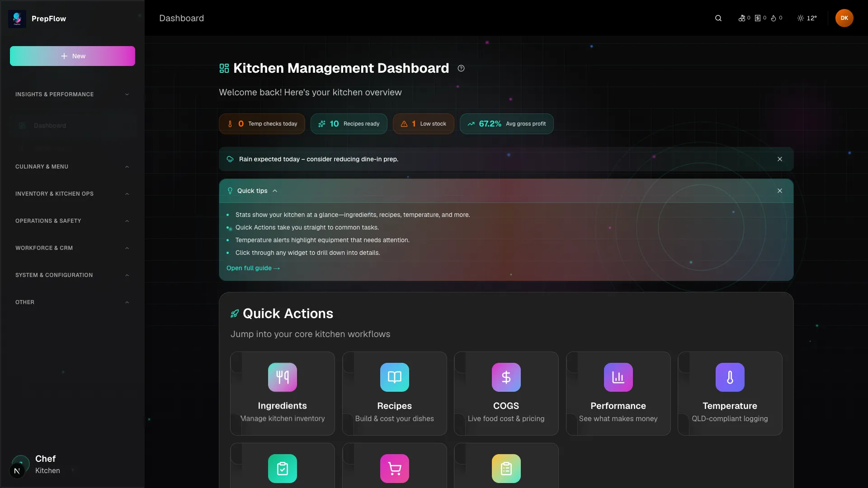Click the Temperature thermometer icon
This screenshot has height=488, width=868.
click(x=730, y=377)
